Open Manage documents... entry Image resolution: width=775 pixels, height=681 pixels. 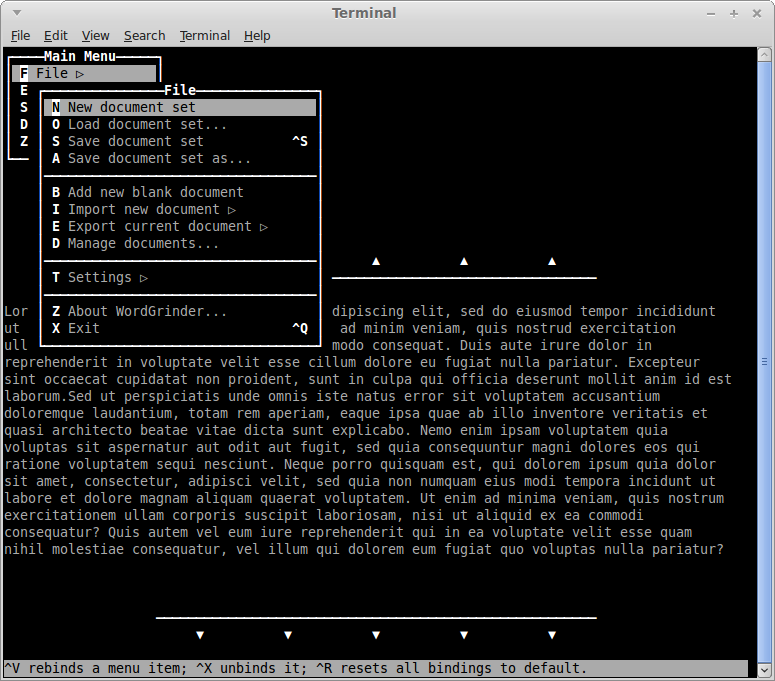143,243
